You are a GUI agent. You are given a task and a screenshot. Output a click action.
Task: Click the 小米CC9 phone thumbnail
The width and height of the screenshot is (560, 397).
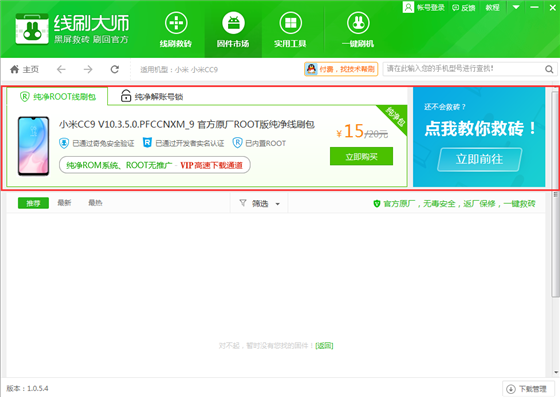click(x=34, y=146)
